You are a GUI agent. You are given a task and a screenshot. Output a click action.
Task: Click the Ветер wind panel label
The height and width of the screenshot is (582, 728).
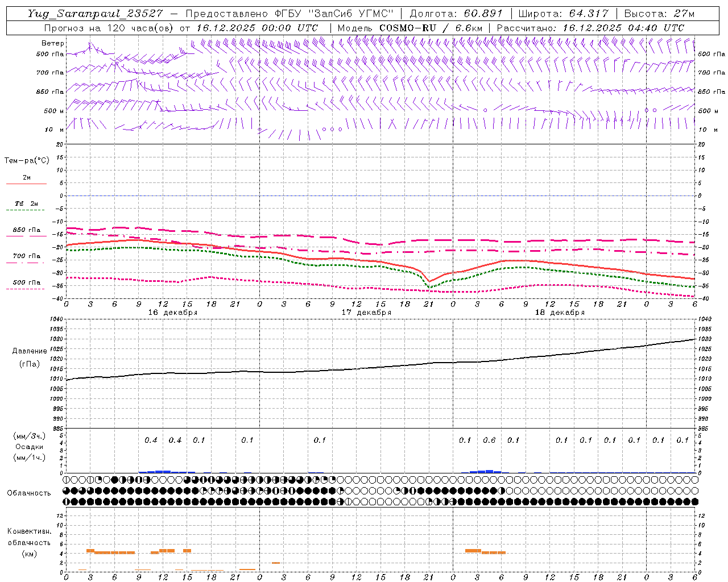tap(53, 43)
